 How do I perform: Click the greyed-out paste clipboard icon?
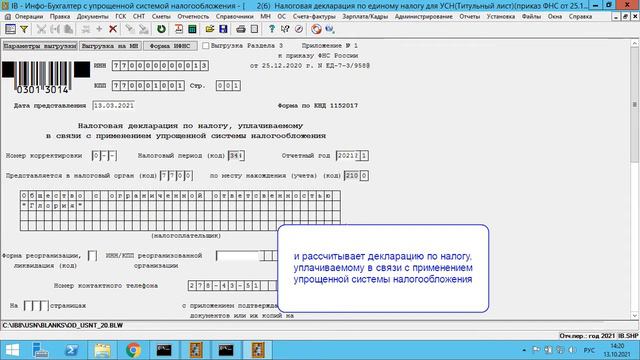(x=69, y=29)
